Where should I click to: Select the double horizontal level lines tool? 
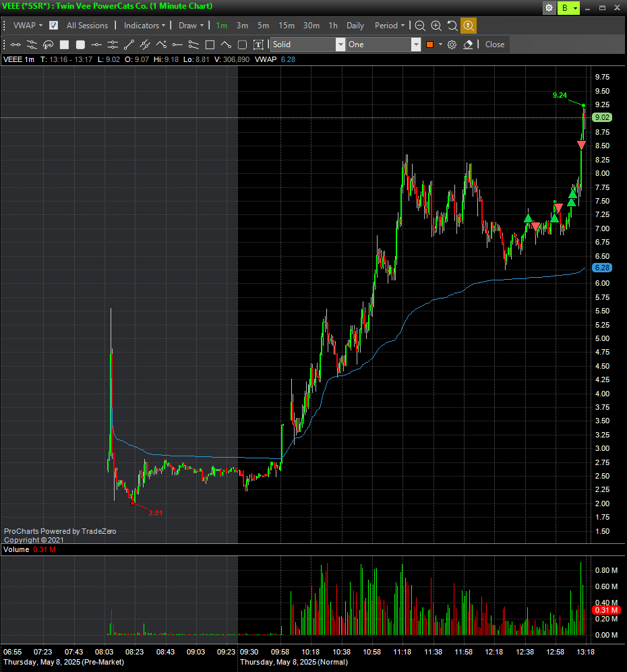point(113,44)
